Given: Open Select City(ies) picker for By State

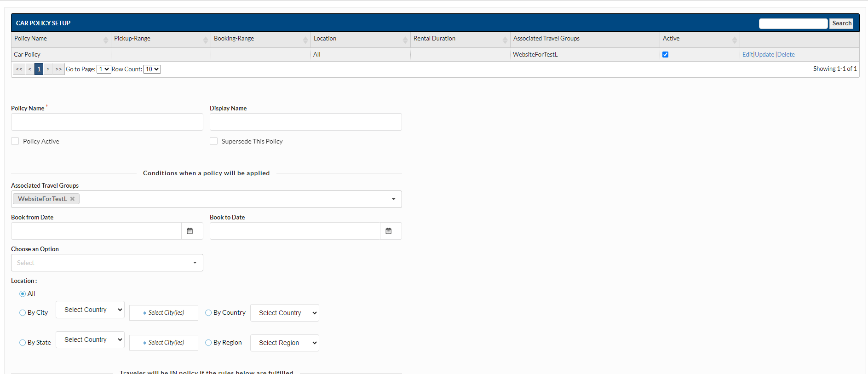Looking at the screenshot, I should (164, 343).
